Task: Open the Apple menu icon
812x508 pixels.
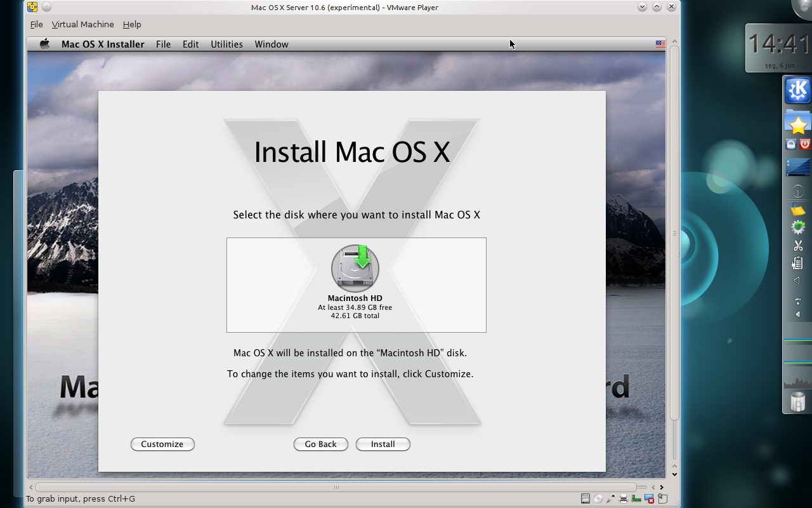Action: click(x=44, y=44)
